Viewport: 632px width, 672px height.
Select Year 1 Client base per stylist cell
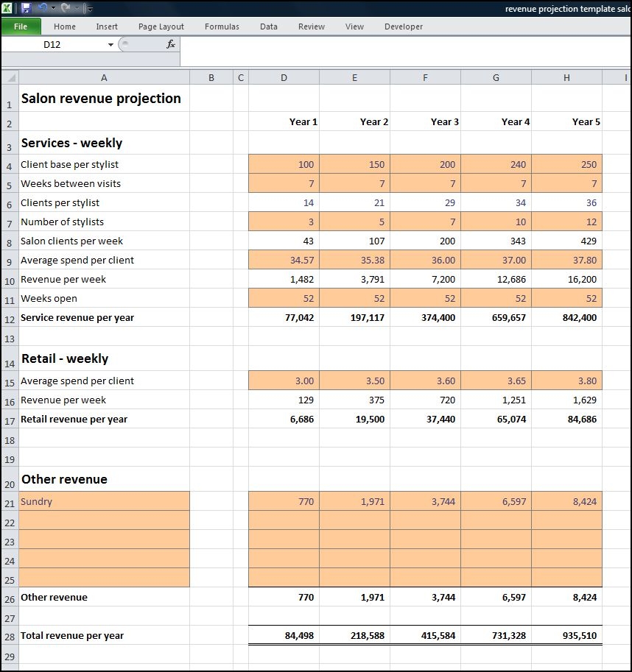(284, 165)
